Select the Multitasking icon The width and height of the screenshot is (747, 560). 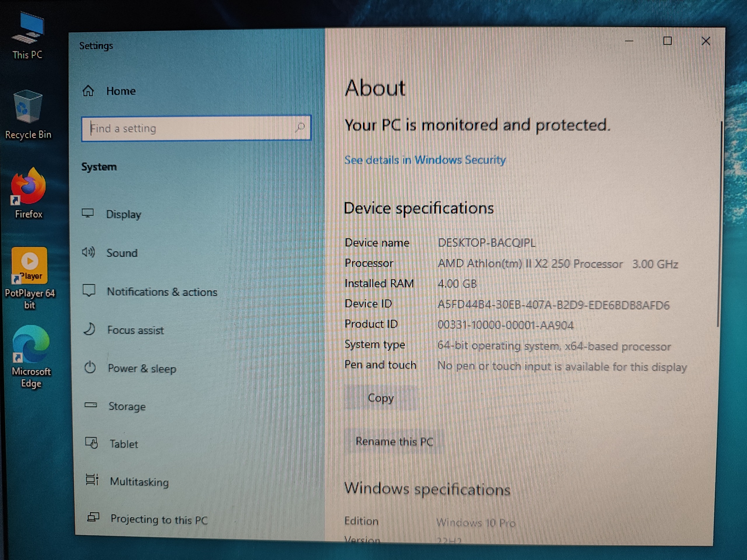(92, 480)
